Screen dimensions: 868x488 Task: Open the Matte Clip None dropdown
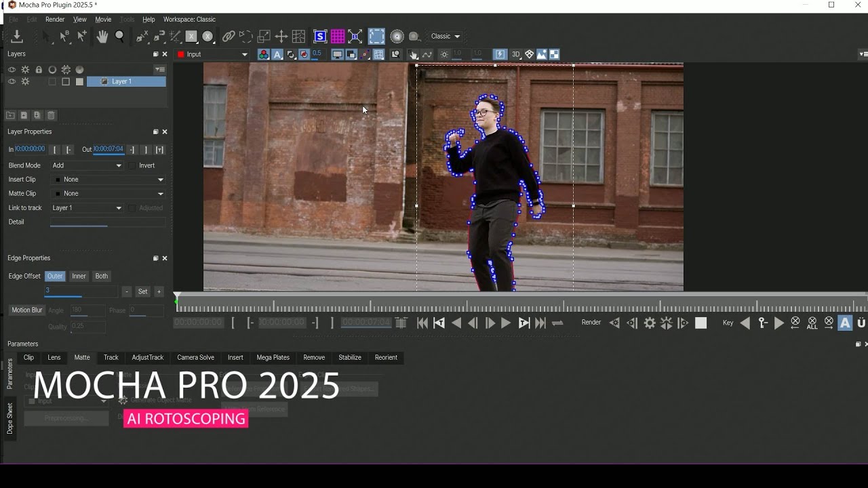(108, 194)
